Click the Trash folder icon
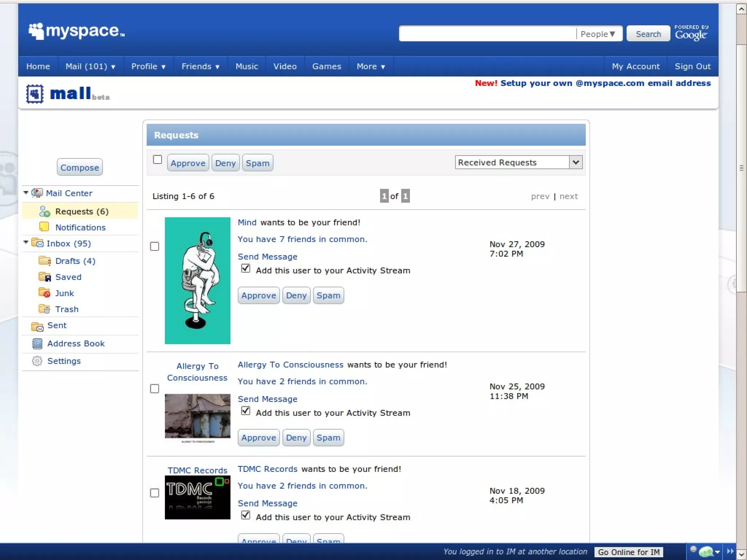The width and height of the screenshot is (747, 560). click(44, 309)
